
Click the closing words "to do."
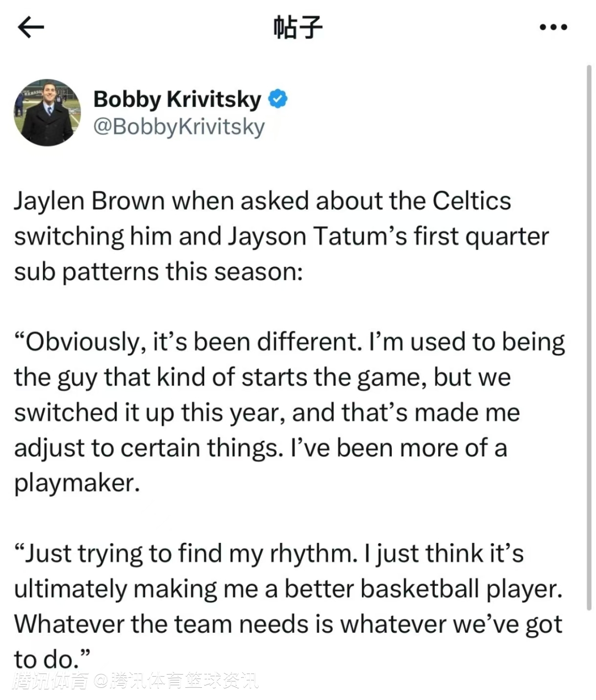[x=51, y=659]
